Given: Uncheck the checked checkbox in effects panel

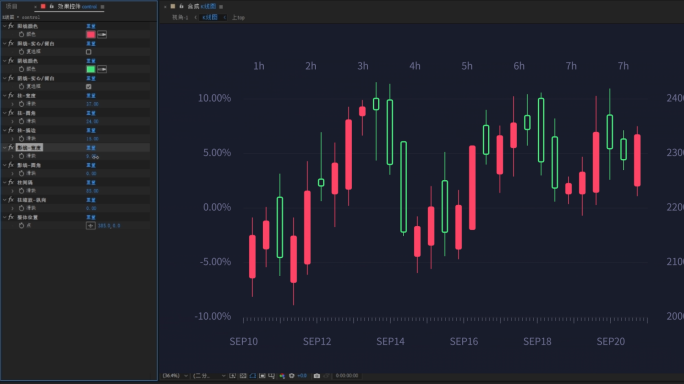Looking at the screenshot, I should pyautogui.click(x=89, y=86).
